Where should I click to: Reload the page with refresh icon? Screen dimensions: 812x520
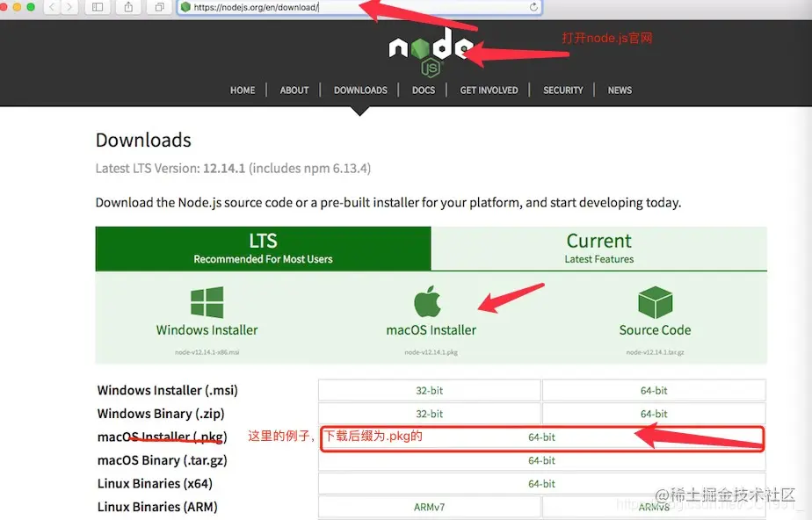(x=533, y=7)
